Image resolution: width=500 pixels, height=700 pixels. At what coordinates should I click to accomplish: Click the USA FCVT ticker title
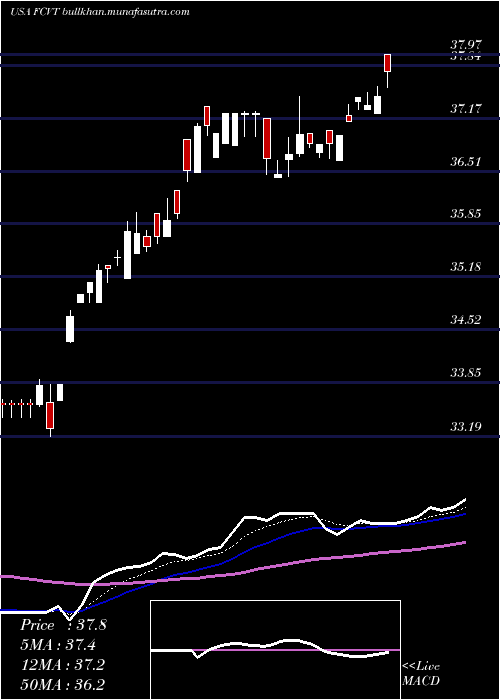click(33, 11)
